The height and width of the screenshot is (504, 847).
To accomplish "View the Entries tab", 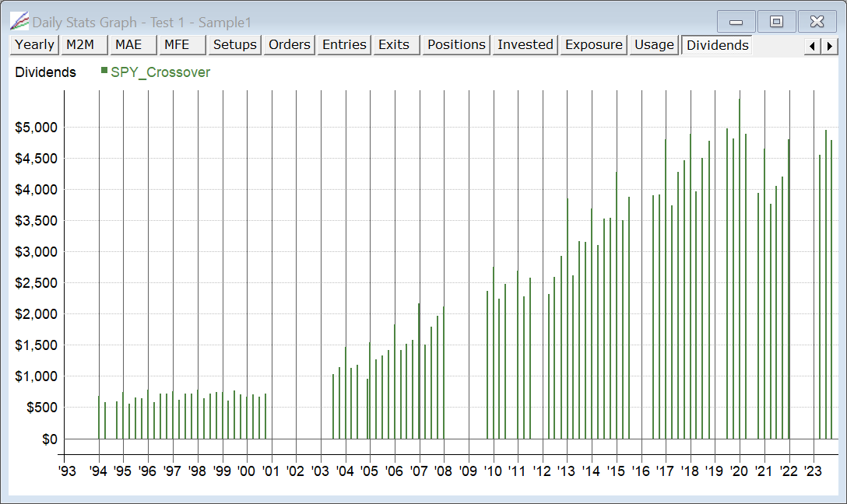I will point(344,45).
